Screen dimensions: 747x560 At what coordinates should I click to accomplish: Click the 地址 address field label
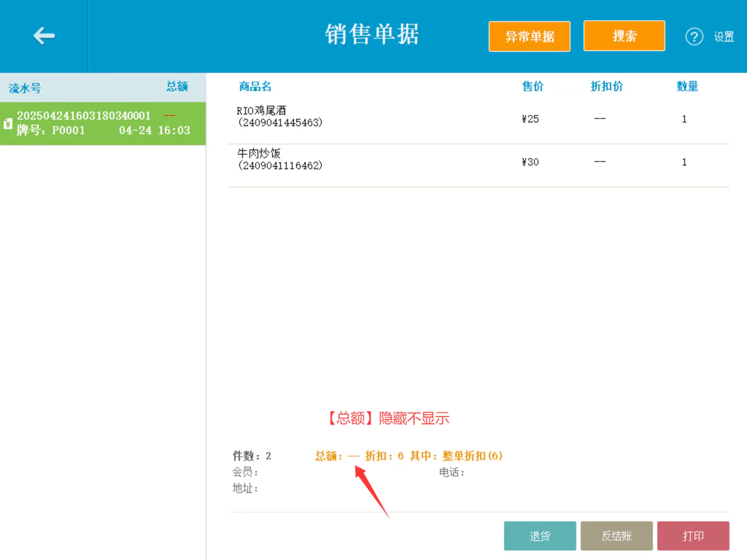[x=245, y=488]
